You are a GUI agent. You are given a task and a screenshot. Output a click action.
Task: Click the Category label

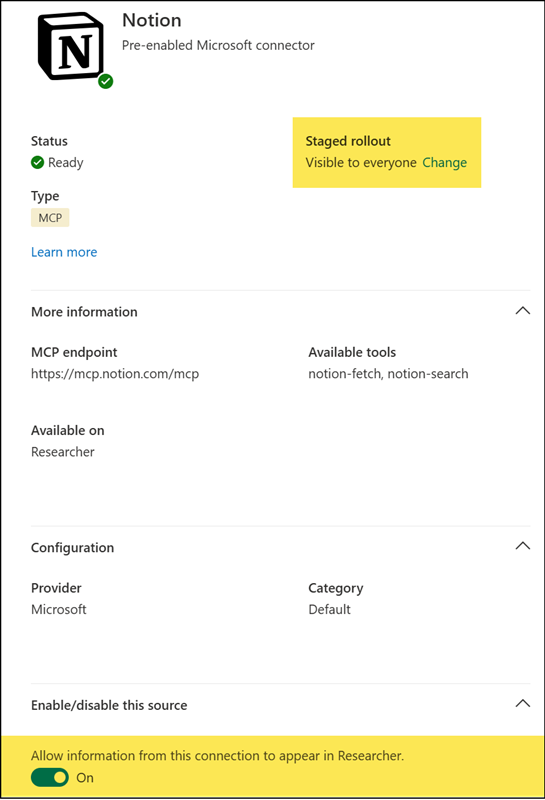point(335,588)
